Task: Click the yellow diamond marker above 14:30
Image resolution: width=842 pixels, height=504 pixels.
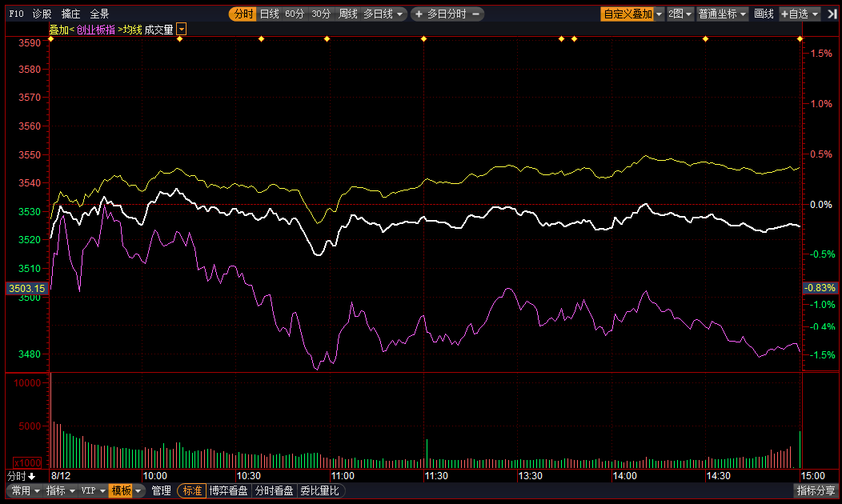Action: pyautogui.click(x=706, y=39)
